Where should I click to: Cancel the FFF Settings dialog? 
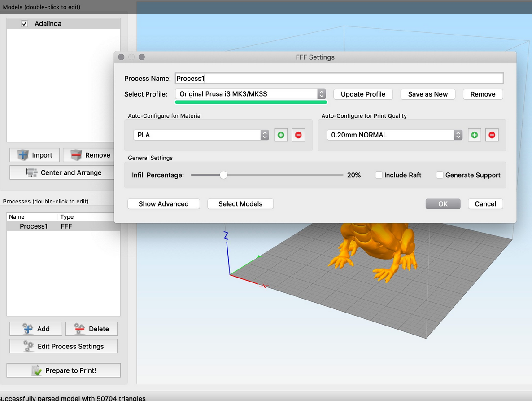(485, 204)
